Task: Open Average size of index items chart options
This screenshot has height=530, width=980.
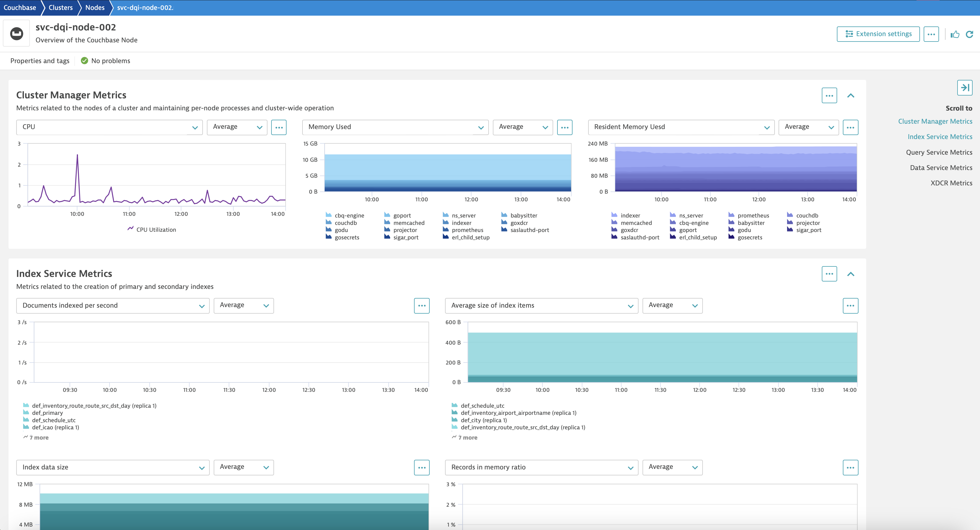Action: [x=850, y=306]
